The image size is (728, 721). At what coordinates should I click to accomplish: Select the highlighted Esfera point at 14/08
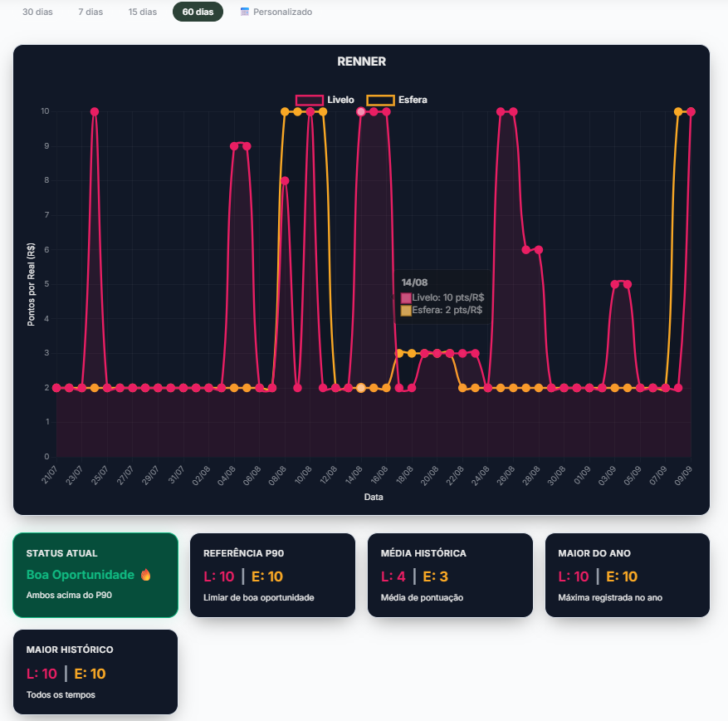pos(361,388)
